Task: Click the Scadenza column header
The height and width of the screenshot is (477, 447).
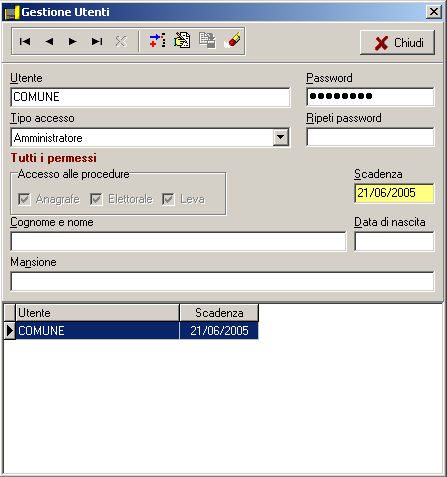Action: point(219,313)
